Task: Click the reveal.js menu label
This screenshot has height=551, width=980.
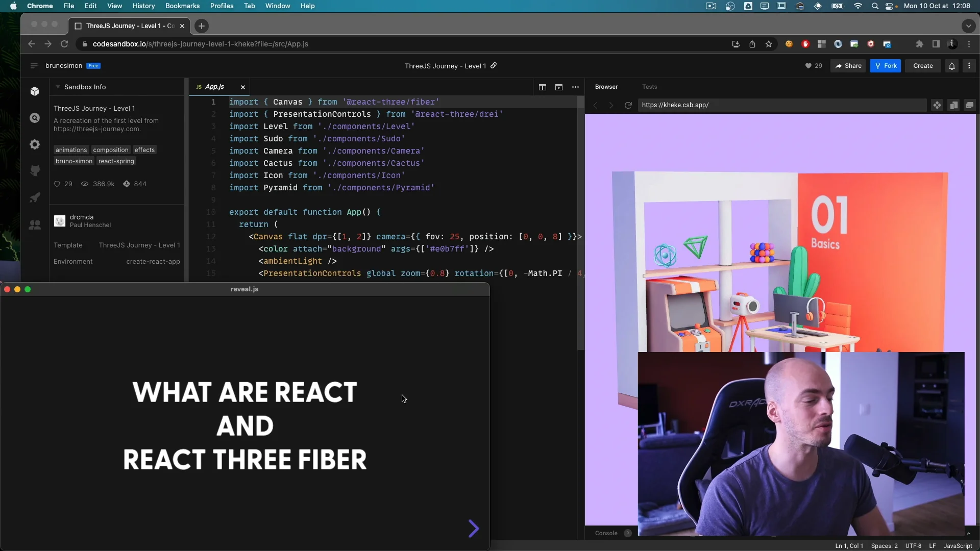Action: coord(244,289)
